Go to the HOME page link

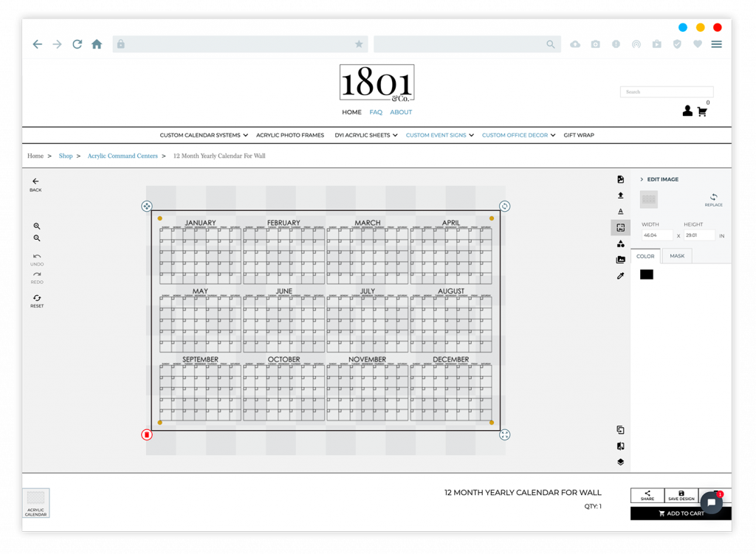[351, 112]
